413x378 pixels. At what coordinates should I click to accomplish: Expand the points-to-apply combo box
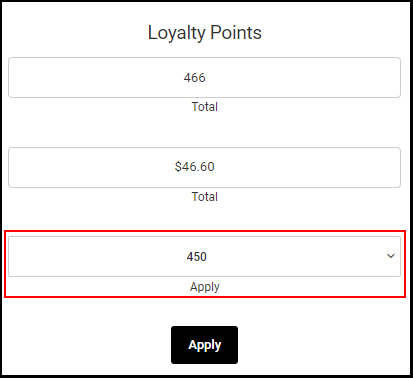204,256
